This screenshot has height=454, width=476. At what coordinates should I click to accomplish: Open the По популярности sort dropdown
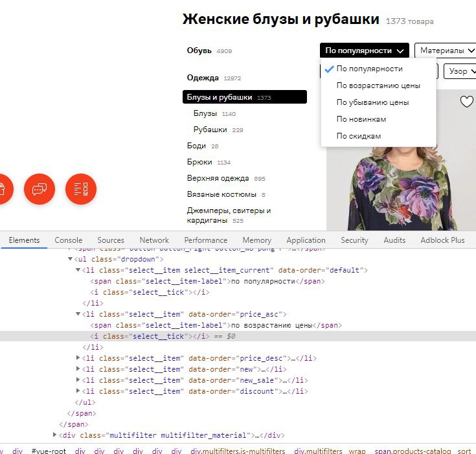pos(364,51)
